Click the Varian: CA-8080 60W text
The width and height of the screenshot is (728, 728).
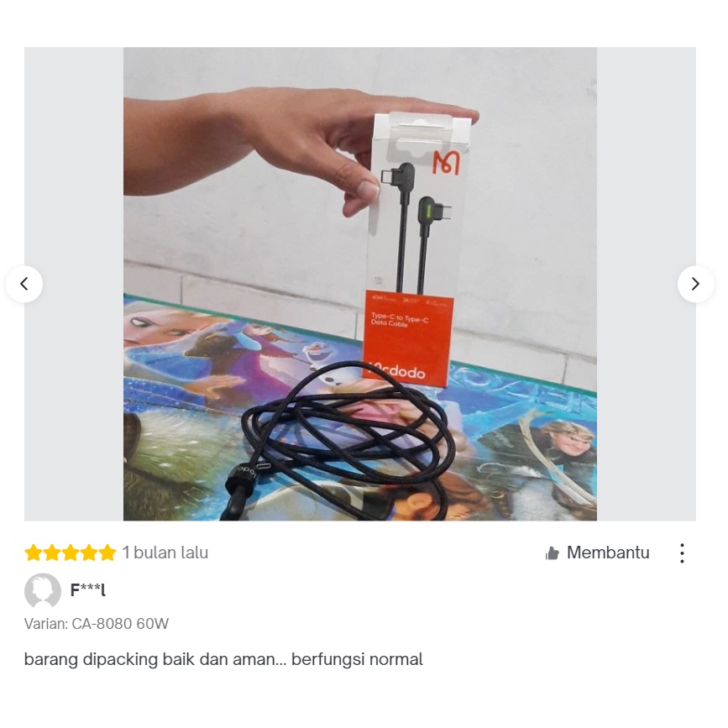pyautogui.click(x=97, y=624)
